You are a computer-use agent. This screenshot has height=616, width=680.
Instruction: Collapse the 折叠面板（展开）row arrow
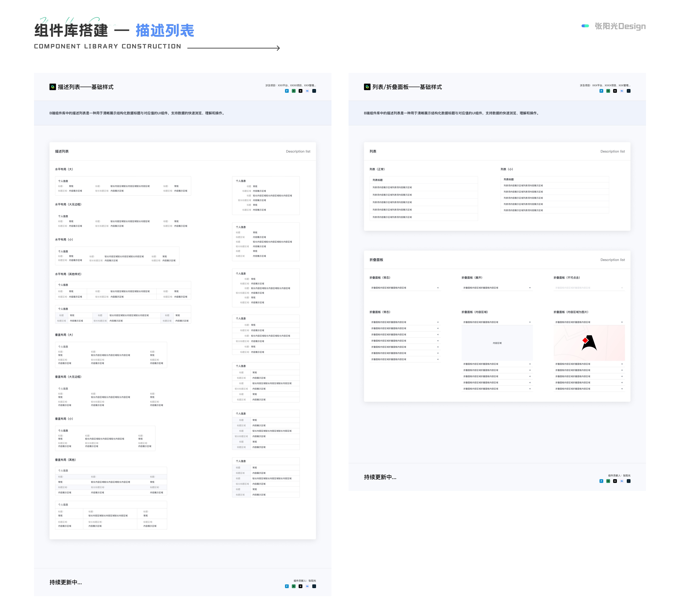click(x=530, y=288)
